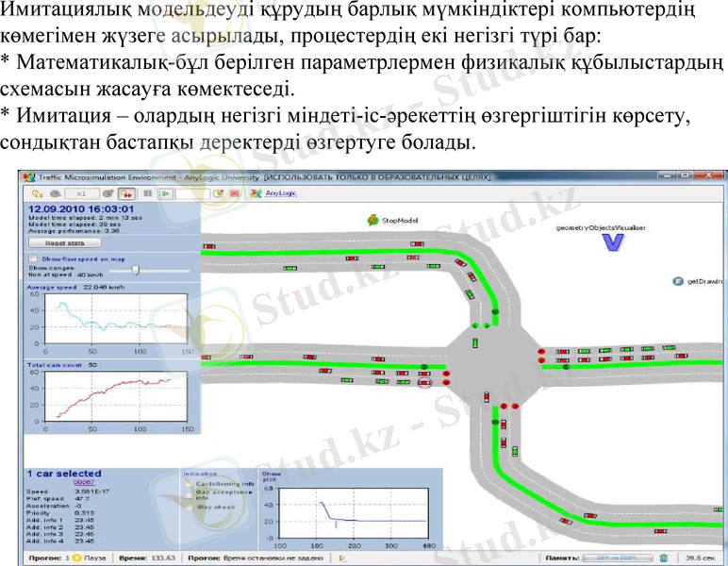Click the congestion speed slider handle
This screenshot has height=566, width=728.
[x=135, y=270]
